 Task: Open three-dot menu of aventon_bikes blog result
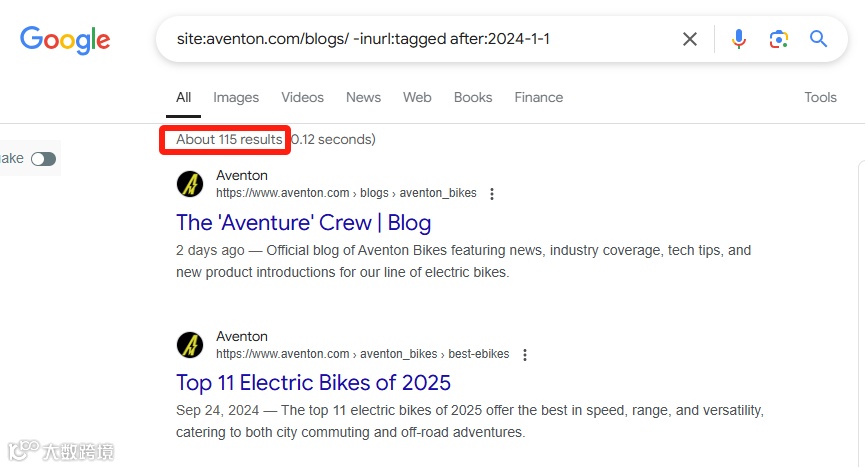tap(492, 193)
